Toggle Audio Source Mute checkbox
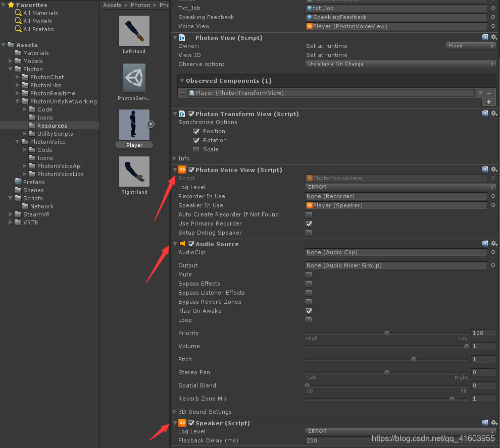500x448 pixels. point(309,274)
